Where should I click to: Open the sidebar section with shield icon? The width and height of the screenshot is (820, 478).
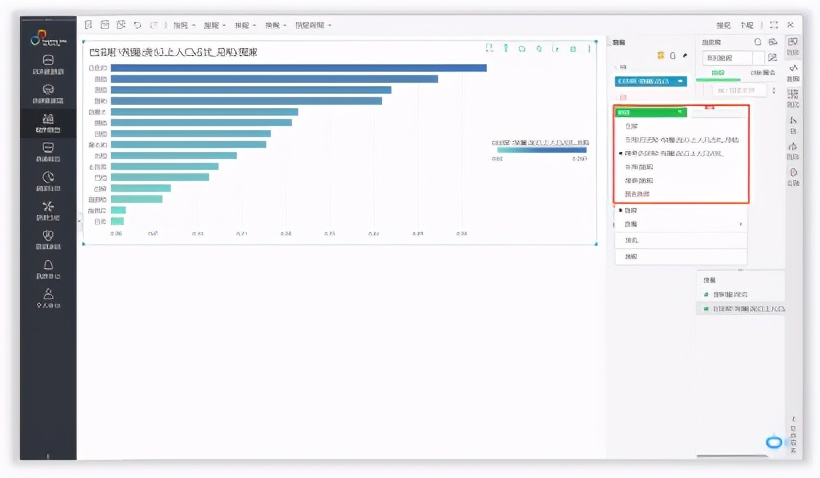(48, 240)
